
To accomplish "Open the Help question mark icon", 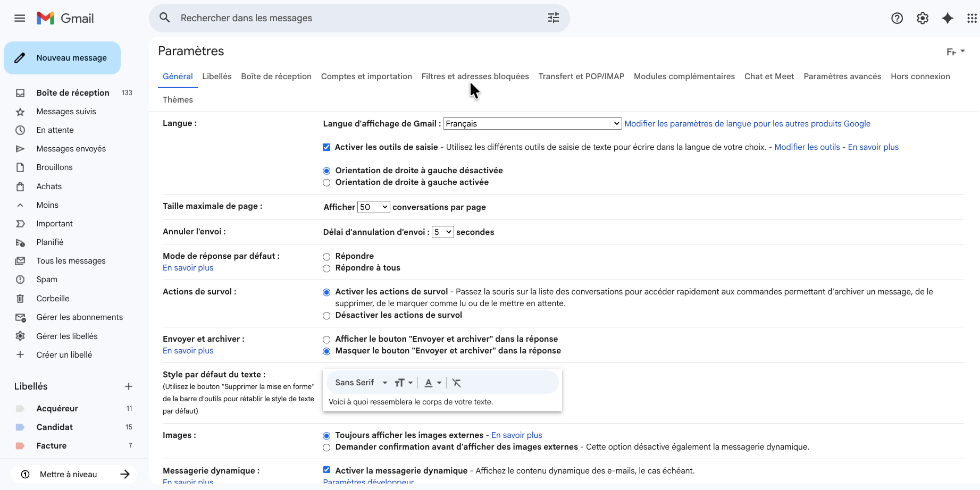I will pos(897,18).
